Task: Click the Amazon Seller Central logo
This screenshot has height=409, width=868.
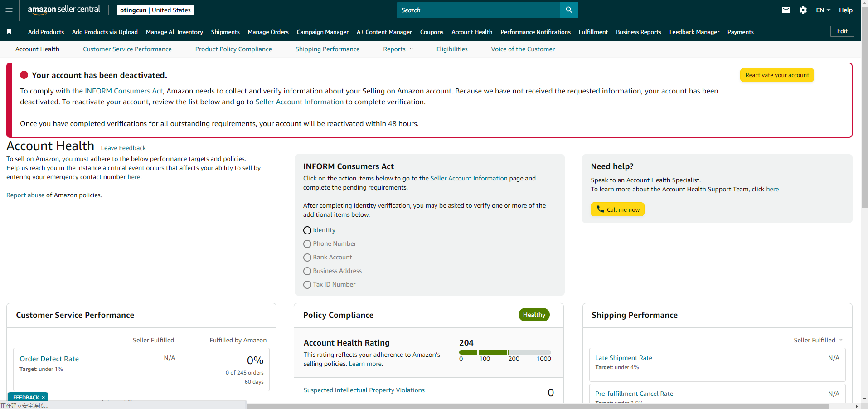Action: coord(64,10)
